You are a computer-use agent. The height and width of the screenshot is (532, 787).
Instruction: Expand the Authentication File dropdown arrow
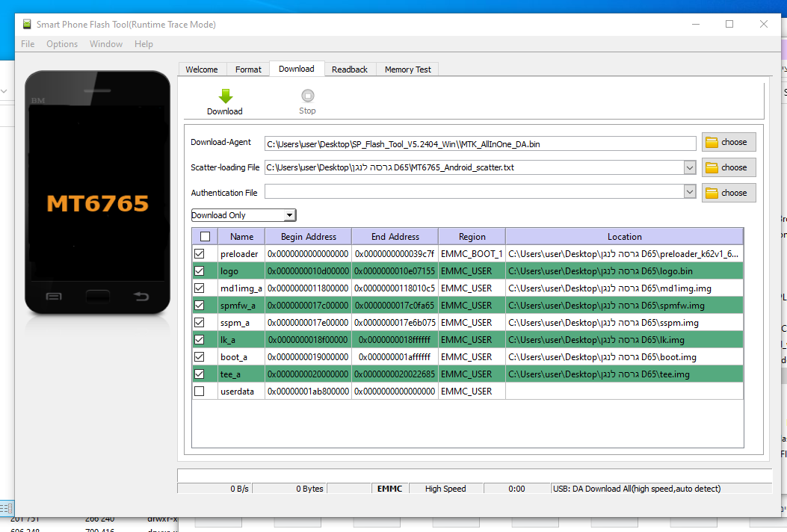tap(689, 193)
